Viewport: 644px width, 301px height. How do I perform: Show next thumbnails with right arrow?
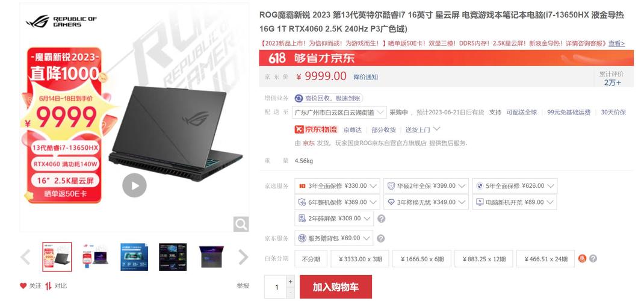[243, 257]
